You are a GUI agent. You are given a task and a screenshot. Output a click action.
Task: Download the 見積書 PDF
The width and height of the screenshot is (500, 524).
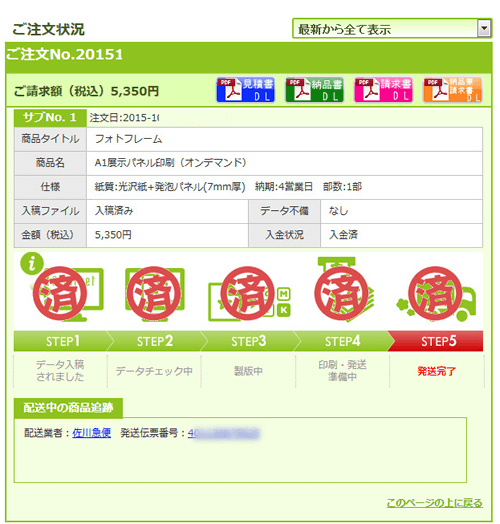click(245, 90)
